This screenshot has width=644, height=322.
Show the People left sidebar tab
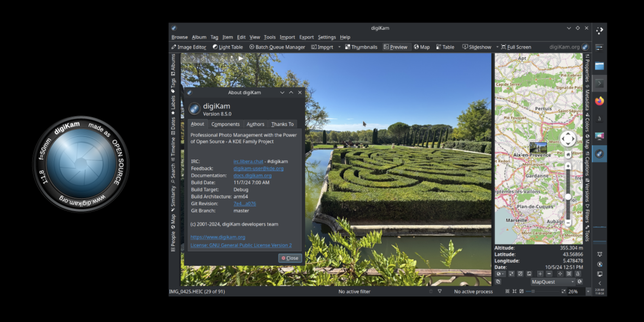pyautogui.click(x=173, y=241)
